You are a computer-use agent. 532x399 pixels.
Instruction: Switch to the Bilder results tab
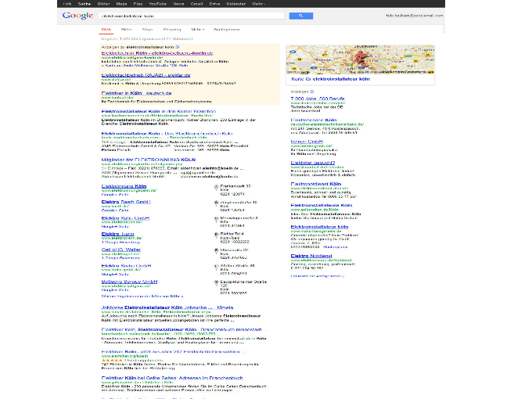[x=127, y=30]
